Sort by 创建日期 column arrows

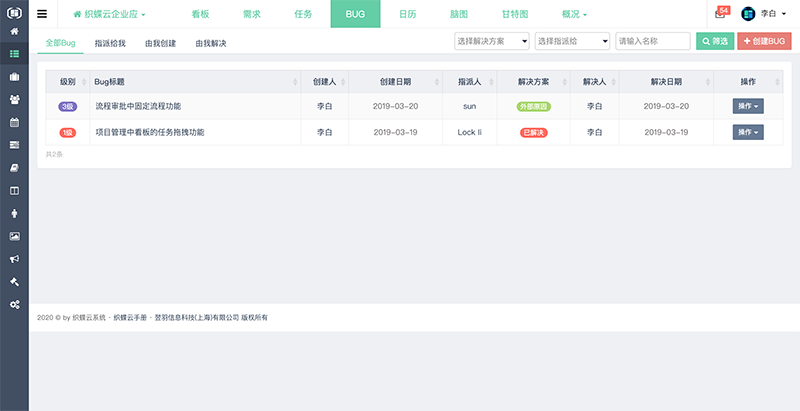(x=437, y=82)
